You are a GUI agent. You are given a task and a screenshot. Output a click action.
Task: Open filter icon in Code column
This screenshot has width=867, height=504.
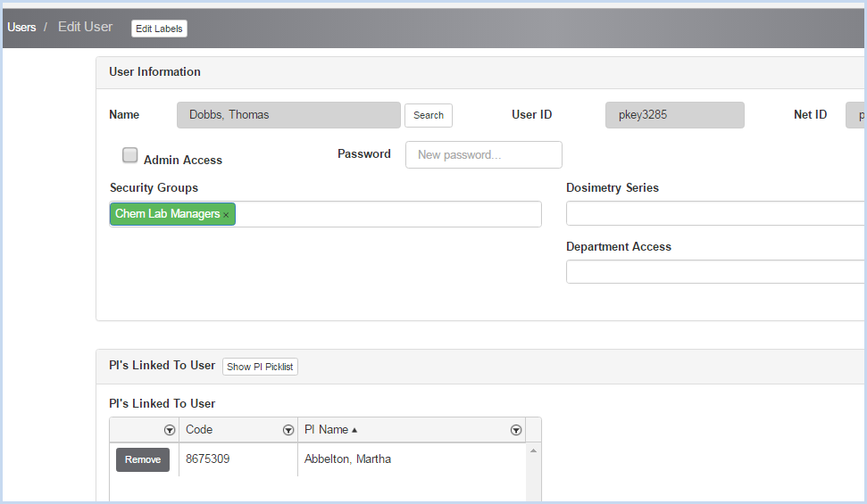(x=288, y=430)
